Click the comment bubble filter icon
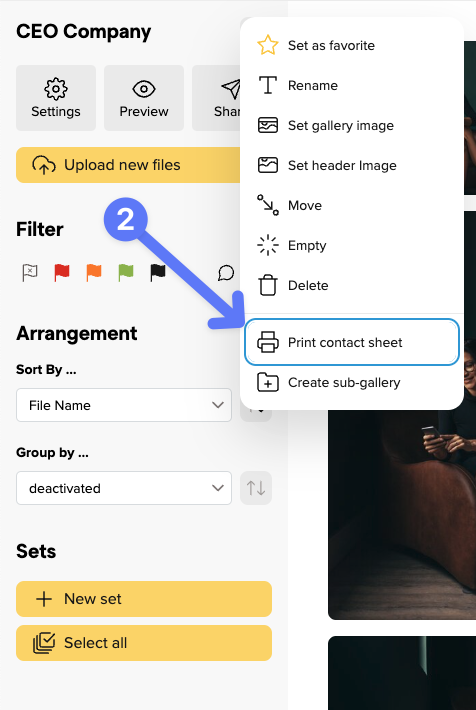476x710 pixels. pyautogui.click(x=226, y=273)
